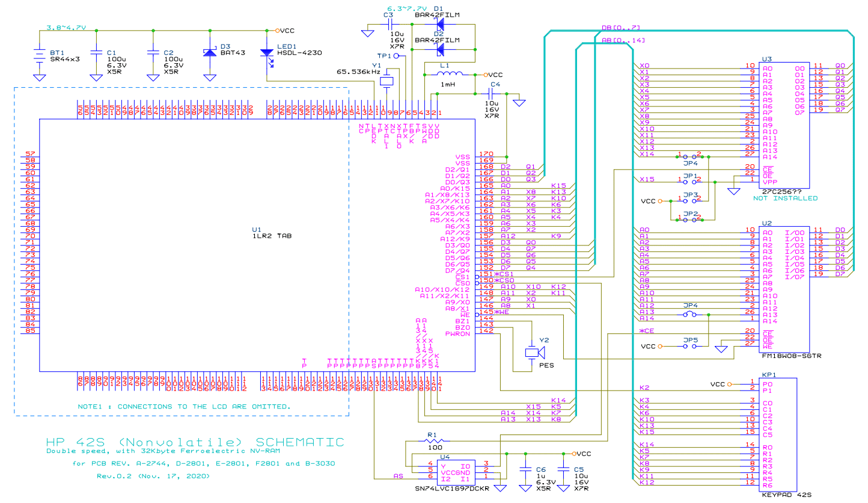Click the BT1 battery symbol

[39, 55]
